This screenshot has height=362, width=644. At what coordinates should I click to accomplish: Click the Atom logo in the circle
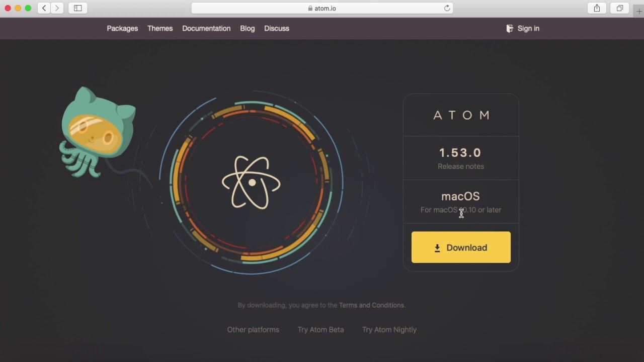[251, 182]
